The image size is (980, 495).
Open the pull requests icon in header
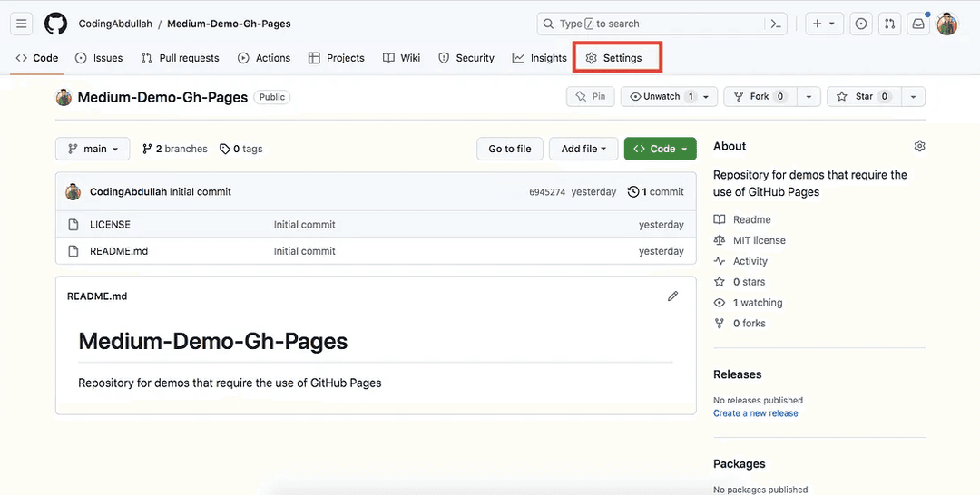pyautogui.click(x=889, y=24)
